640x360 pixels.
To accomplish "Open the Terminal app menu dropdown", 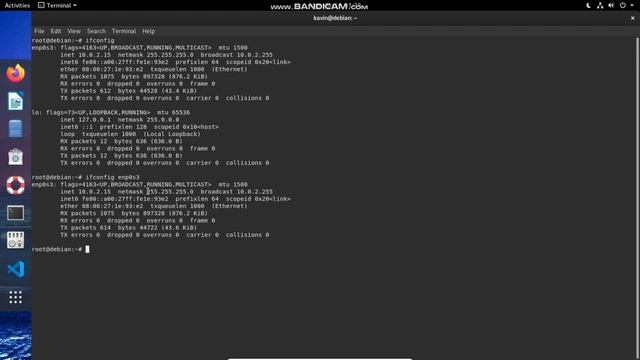I will (57, 5).
